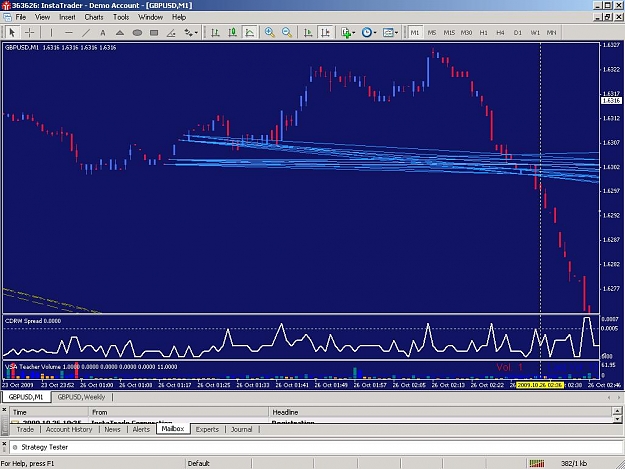Open the Tools menu
This screenshot has width=625, height=469.
pyautogui.click(x=121, y=17)
